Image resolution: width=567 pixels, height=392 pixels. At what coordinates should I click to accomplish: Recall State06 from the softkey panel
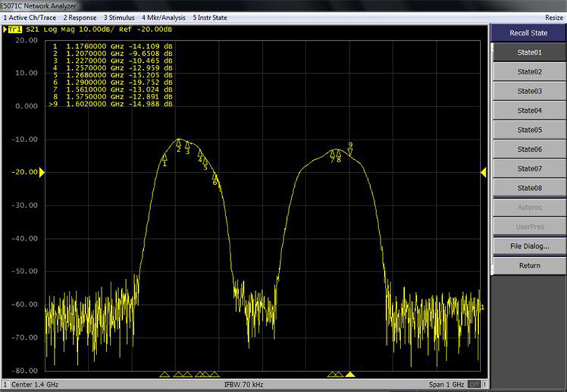[529, 149]
